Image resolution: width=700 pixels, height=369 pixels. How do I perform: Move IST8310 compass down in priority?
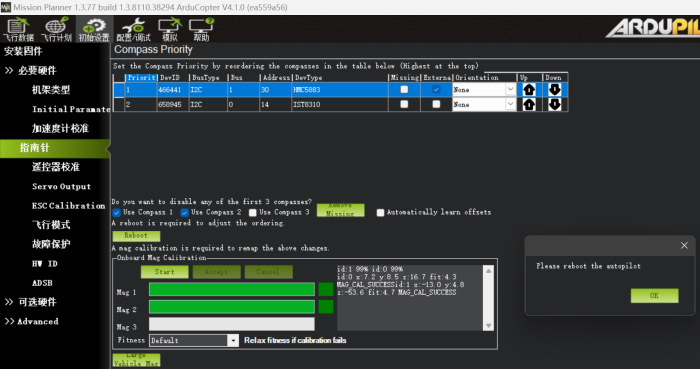click(554, 104)
